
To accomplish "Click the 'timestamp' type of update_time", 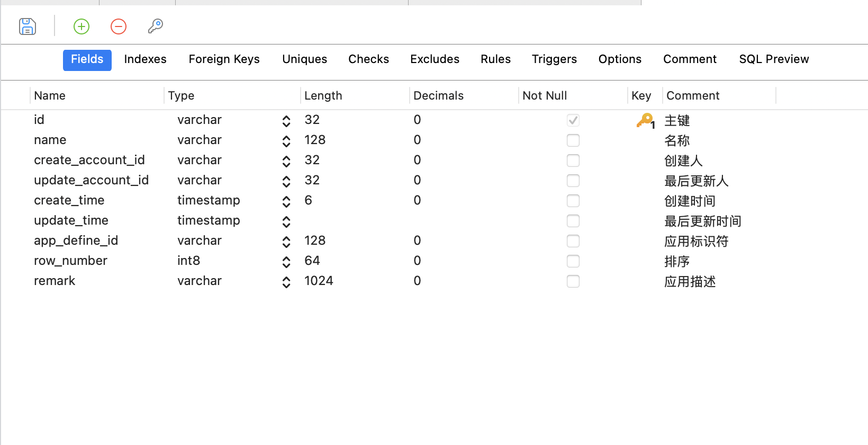I will (x=209, y=221).
